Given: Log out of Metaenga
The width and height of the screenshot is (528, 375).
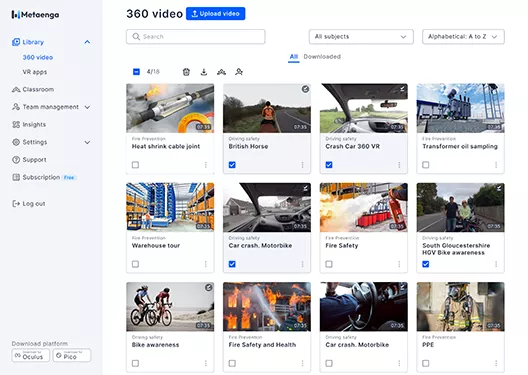Looking at the screenshot, I should click(29, 204).
